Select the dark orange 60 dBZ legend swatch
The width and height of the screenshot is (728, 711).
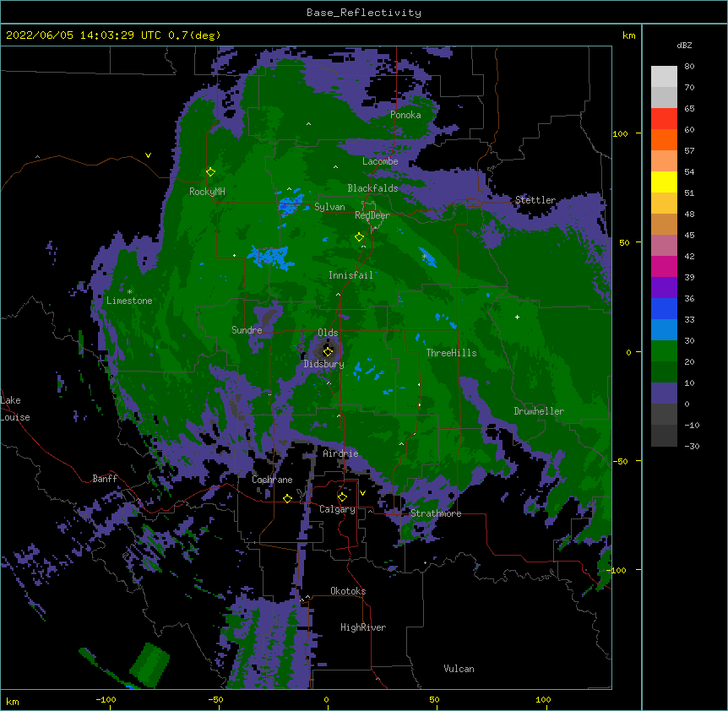(x=664, y=139)
